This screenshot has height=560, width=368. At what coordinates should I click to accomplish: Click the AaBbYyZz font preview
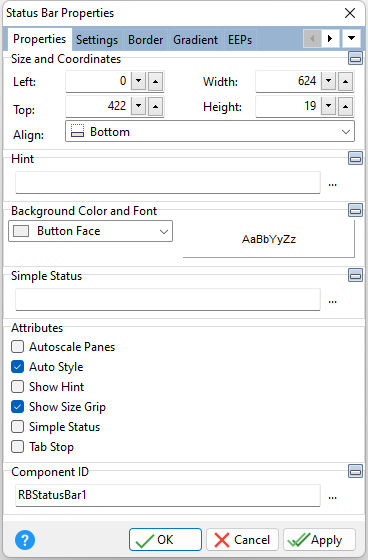pos(269,239)
